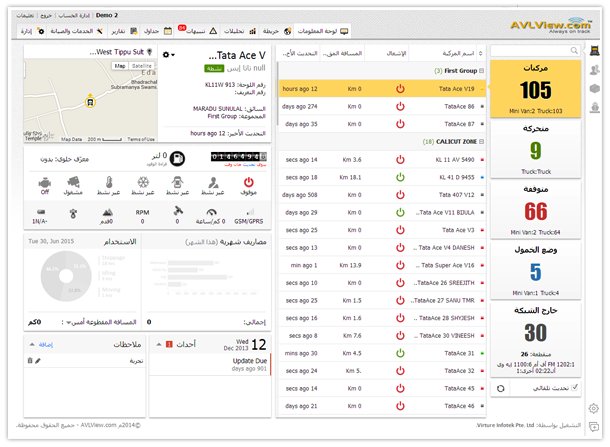Enable the تحديث تلقائي auto-refresh checkbox

click(575, 387)
